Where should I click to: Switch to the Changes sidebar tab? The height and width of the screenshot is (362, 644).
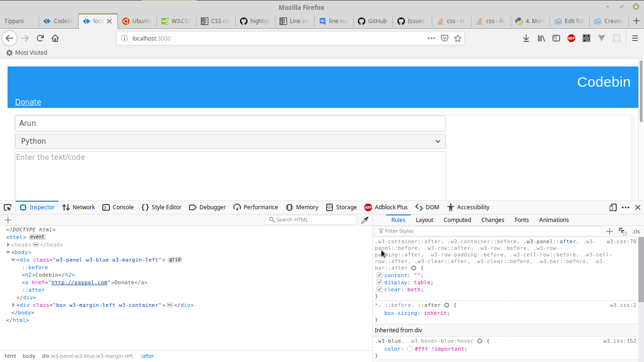[x=493, y=220]
